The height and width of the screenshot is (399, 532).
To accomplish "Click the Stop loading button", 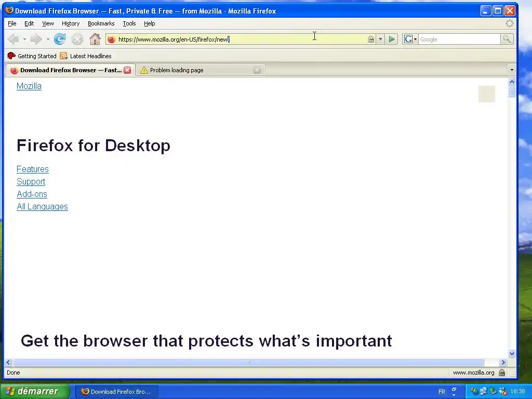I will pyautogui.click(x=77, y=39).
